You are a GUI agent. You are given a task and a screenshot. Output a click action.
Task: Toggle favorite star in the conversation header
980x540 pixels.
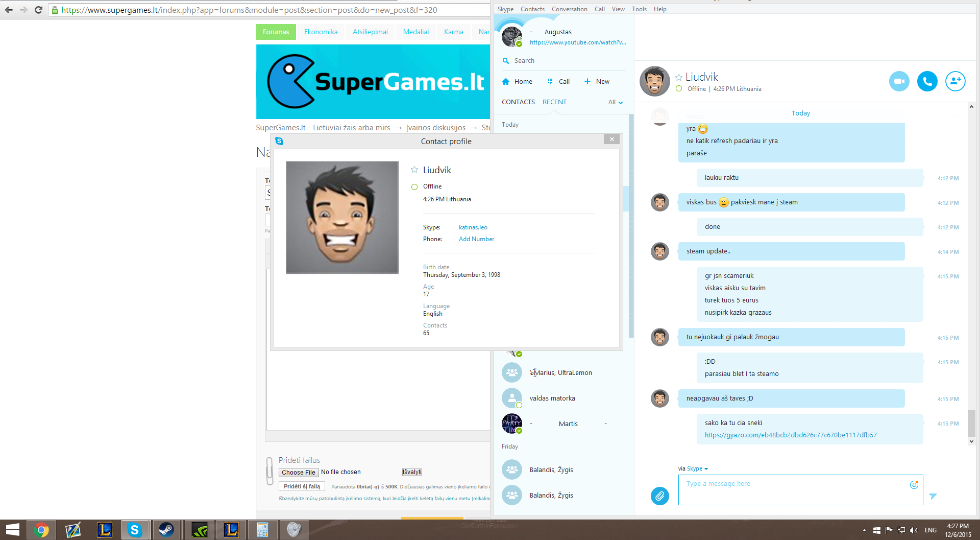tap(679, 77)
